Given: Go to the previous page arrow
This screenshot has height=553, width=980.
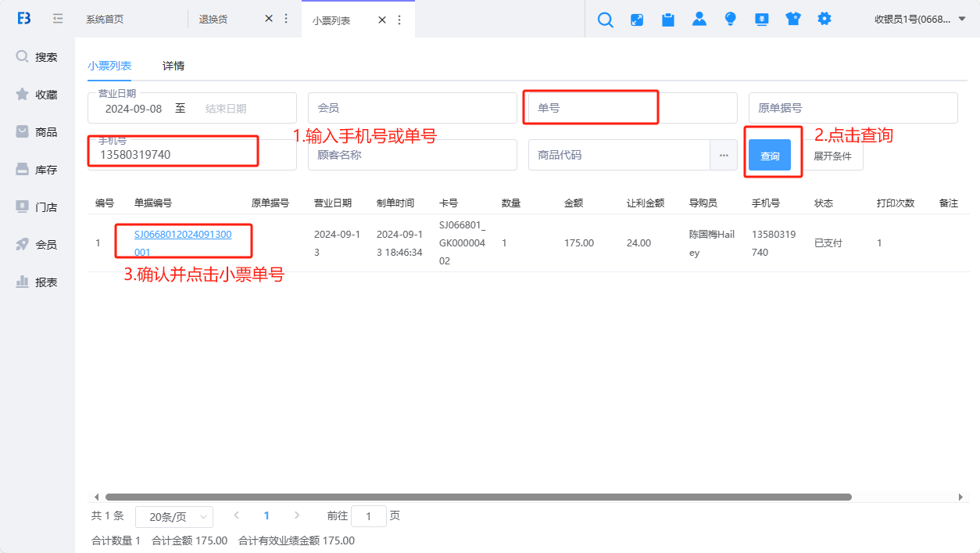Looking at the screenshot, I should (x=236, y=515).
